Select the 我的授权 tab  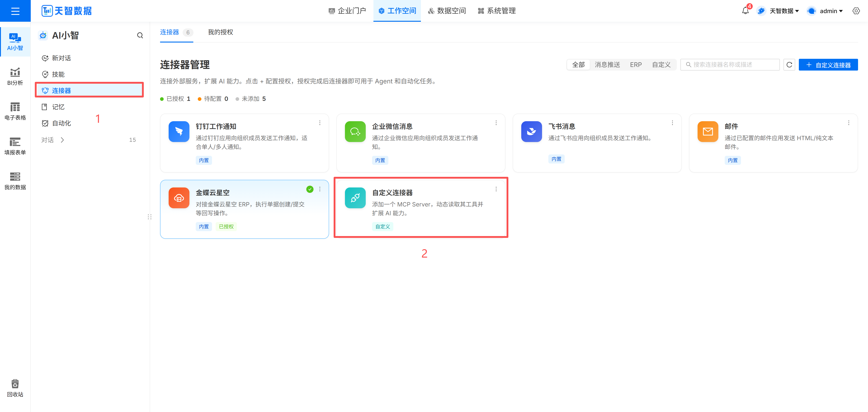click(x=220, y=32)
